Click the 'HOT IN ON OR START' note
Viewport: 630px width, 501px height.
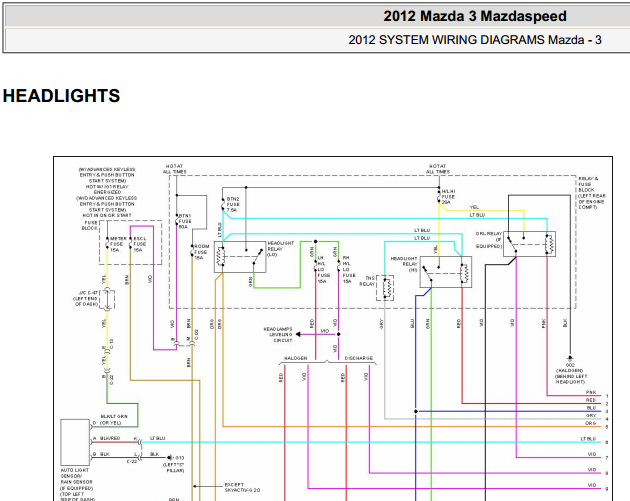tap(107, 215)
